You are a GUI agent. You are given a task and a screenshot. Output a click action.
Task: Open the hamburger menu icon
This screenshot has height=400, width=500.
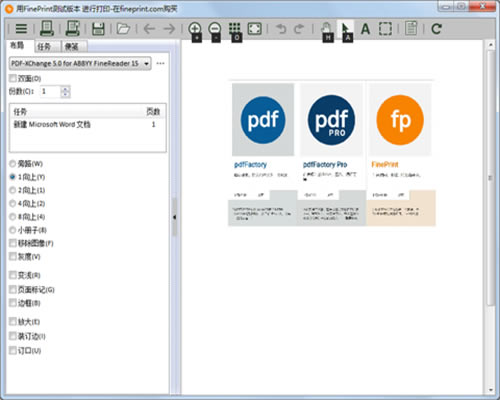pos(21,29)
